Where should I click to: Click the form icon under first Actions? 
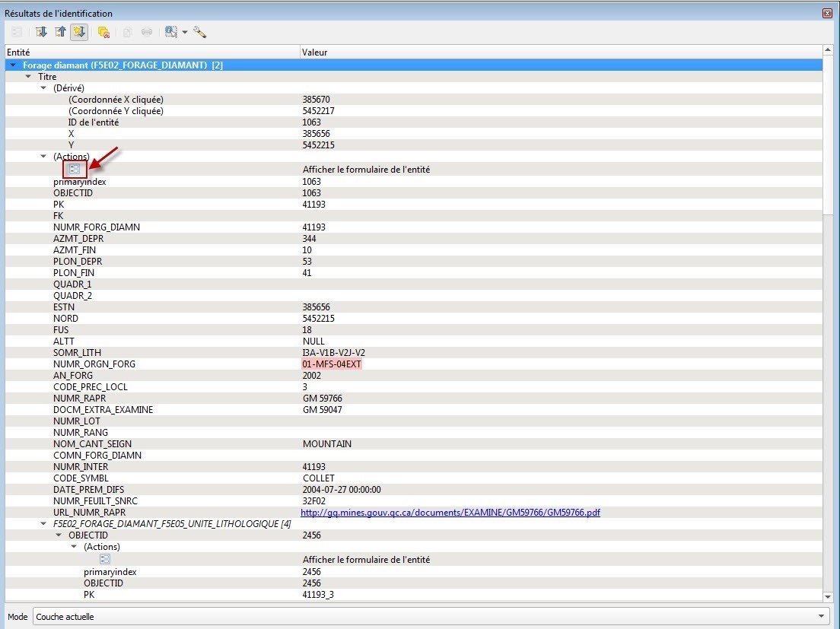point(75,169)
